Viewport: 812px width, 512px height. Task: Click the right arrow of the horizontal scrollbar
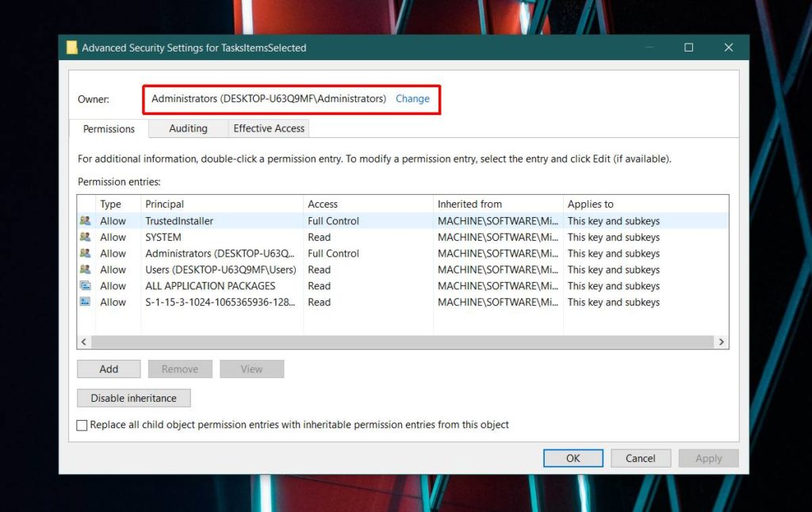click(722, 342)
